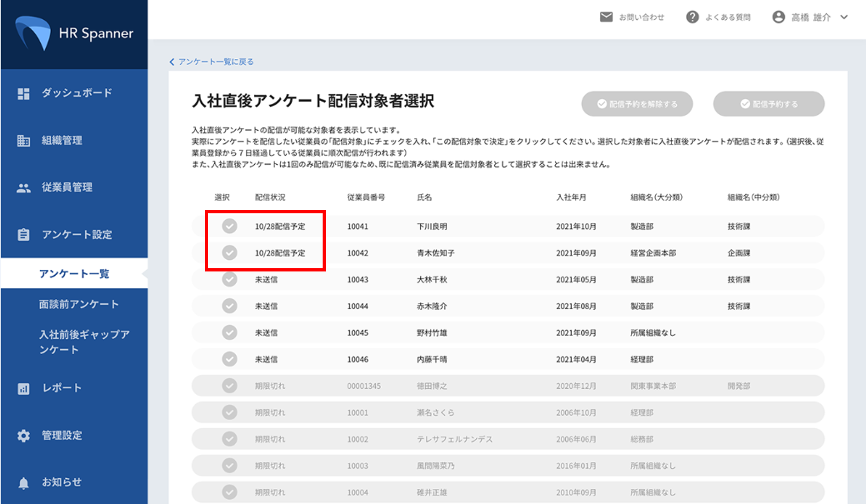
Task: Click the アンケート設定 clipboard icon
Action: pos(23,235)
